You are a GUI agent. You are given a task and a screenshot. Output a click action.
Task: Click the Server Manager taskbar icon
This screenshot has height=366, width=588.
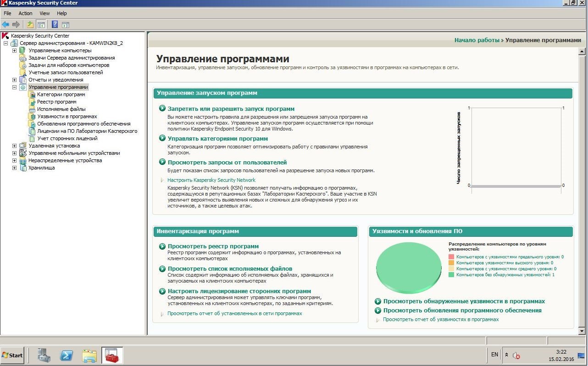[x=44, y=355]
